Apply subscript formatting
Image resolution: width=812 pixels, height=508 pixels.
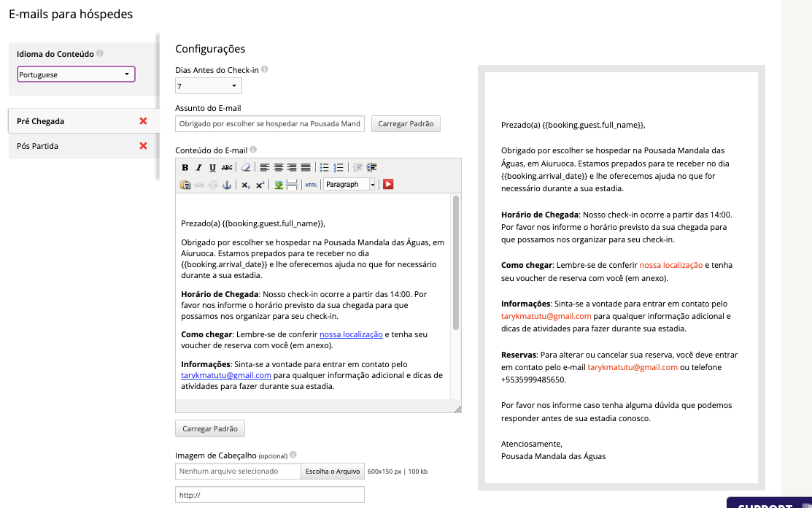tap(245, 185)
